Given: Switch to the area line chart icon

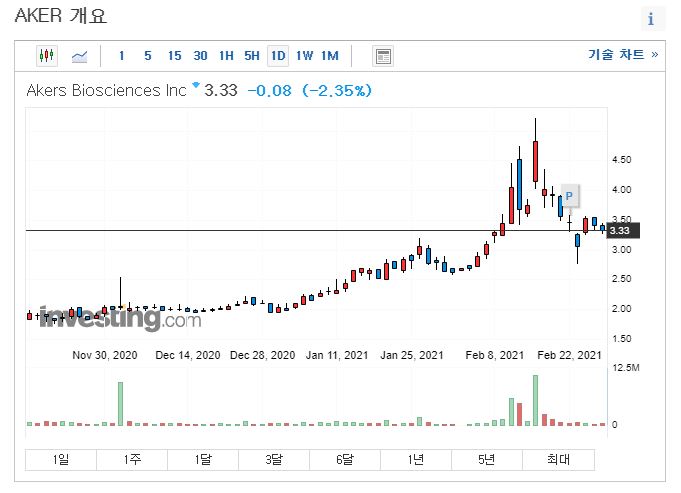Looking at the screenshot, I should 79,56.
